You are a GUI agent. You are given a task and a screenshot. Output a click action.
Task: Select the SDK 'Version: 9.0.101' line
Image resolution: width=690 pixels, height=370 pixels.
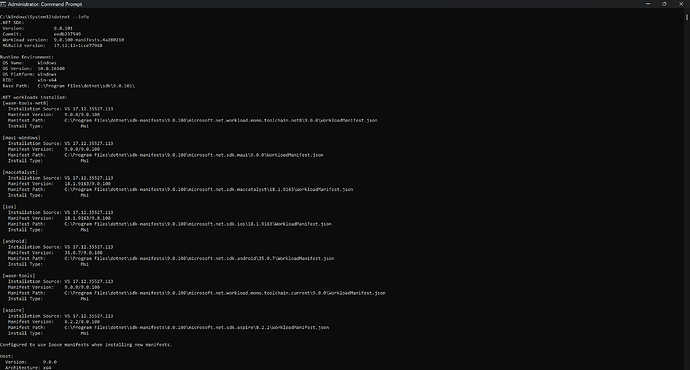(x=38, y=28)
